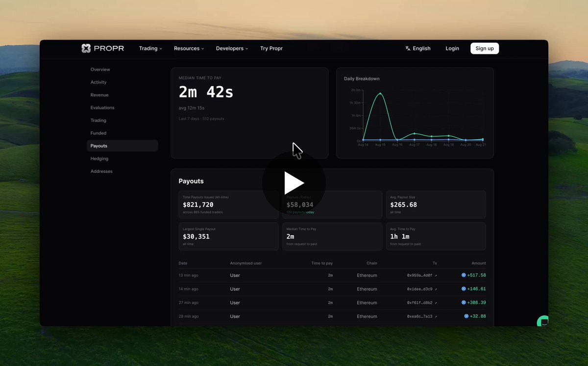Viewport: 588px width, 366px height.
Task: Click the Time to pay column header
Action: (322, 263)
